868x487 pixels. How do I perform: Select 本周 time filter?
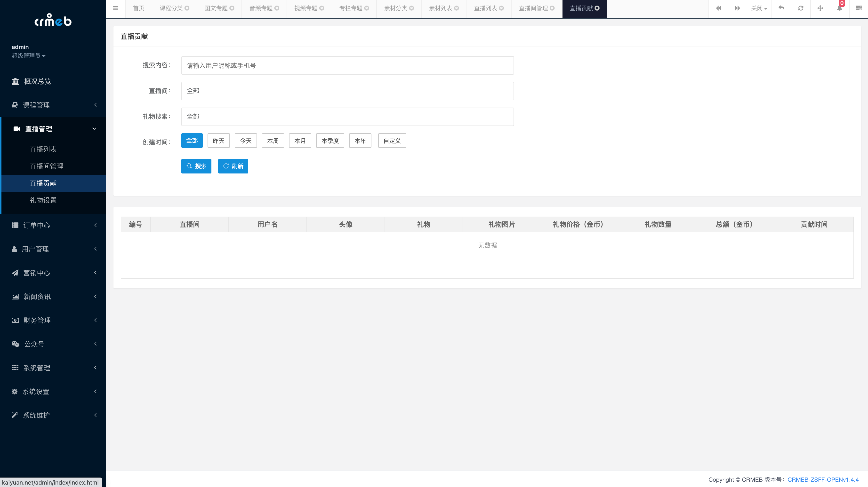(273, 141)
